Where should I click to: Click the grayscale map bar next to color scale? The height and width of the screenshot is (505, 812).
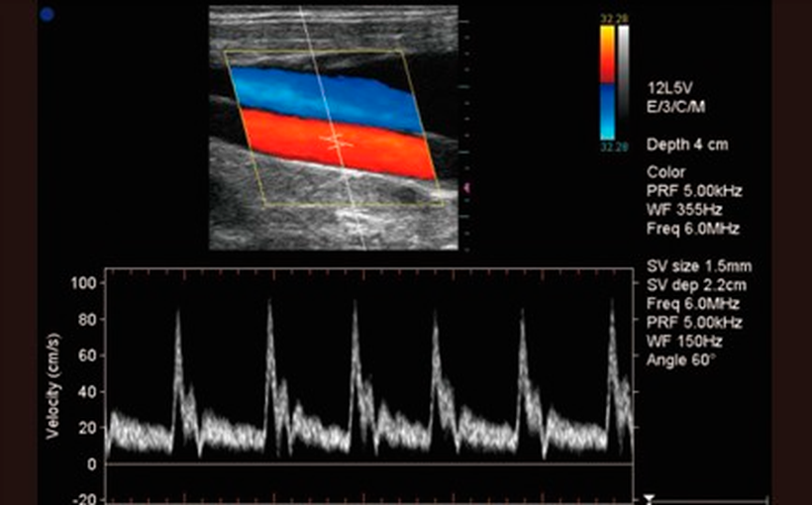[x=623, y=82]
